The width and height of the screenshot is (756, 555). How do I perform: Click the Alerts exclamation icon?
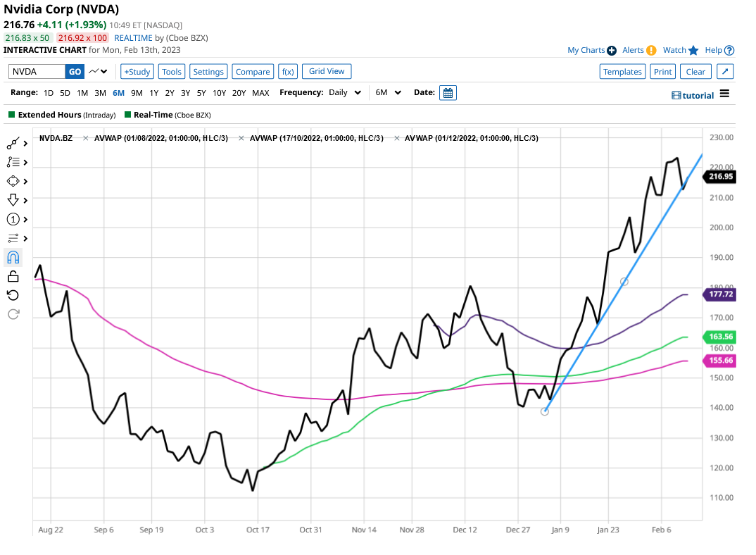651,50
